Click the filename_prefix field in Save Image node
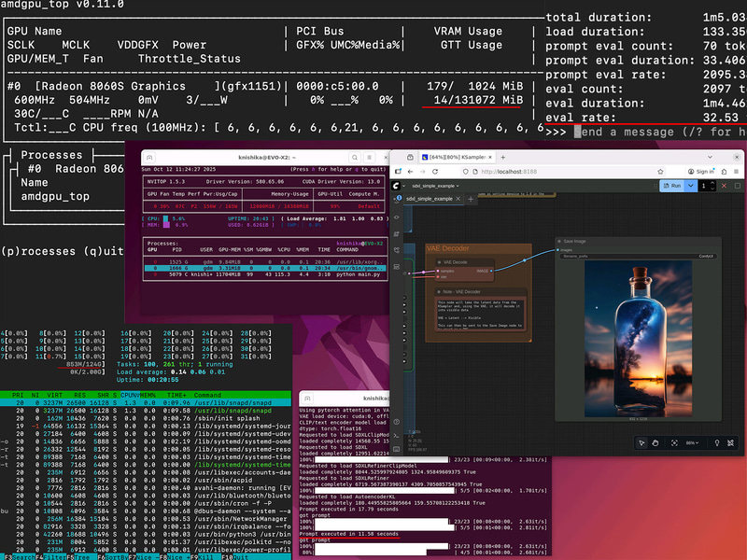This screenshot has height=560, width=747. tap(638, 256)
